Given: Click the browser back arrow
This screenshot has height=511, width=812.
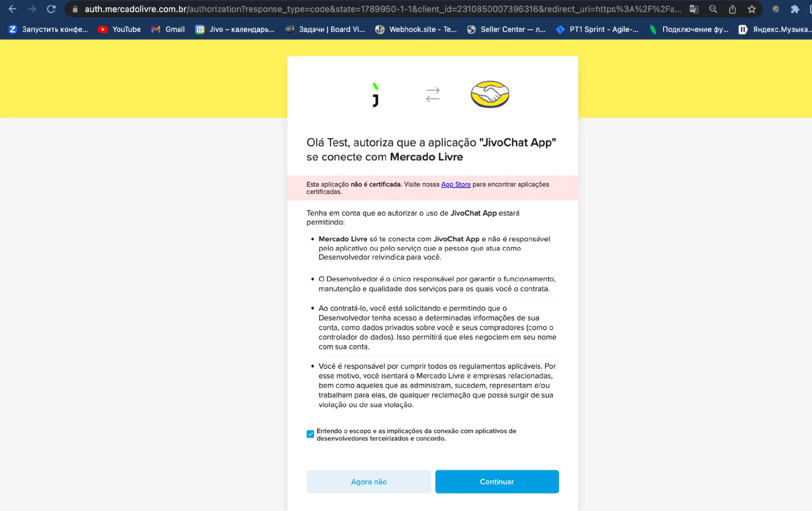Looking at the screenshot, I should tap(12, 9).
